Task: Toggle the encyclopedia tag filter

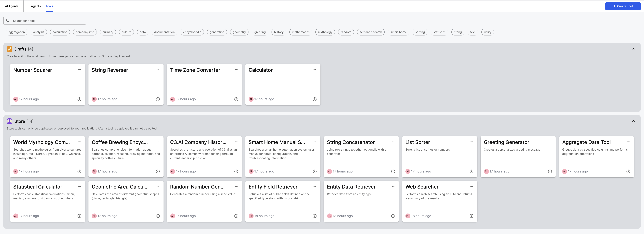Action: 192,32
